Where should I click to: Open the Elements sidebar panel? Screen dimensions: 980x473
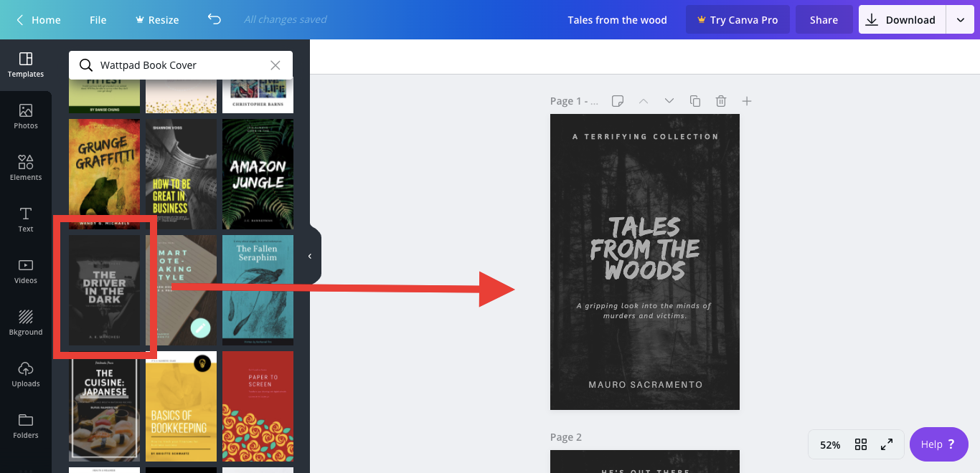pyautogui.click(x=26, y=168)
